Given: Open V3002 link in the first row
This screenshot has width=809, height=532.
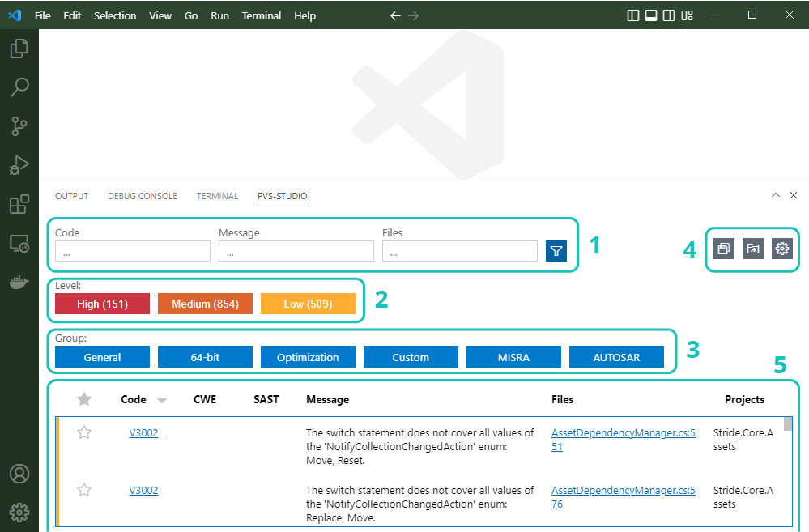Looking at the screenshot, I should click(x=143, y=433).
